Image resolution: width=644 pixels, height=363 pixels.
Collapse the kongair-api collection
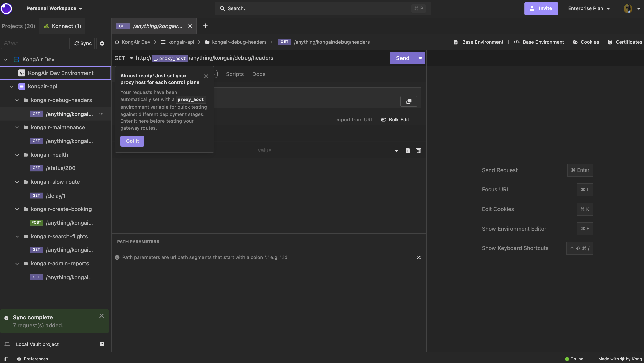coord(12,87)
